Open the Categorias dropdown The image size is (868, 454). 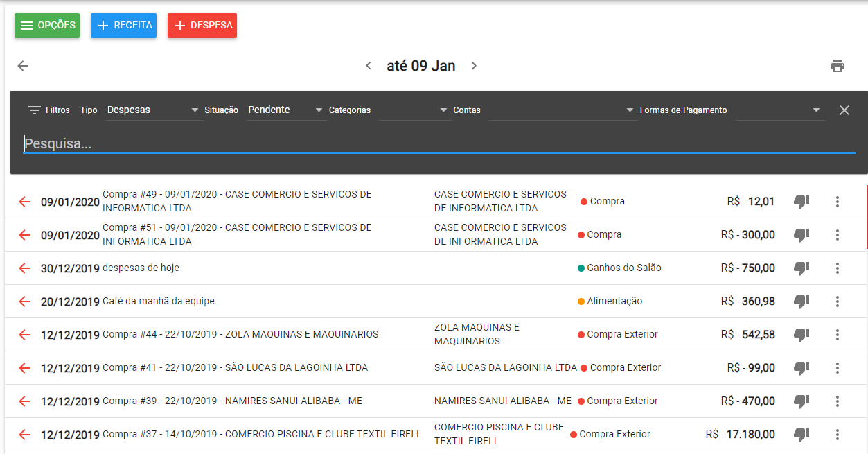tap(414, 110)
